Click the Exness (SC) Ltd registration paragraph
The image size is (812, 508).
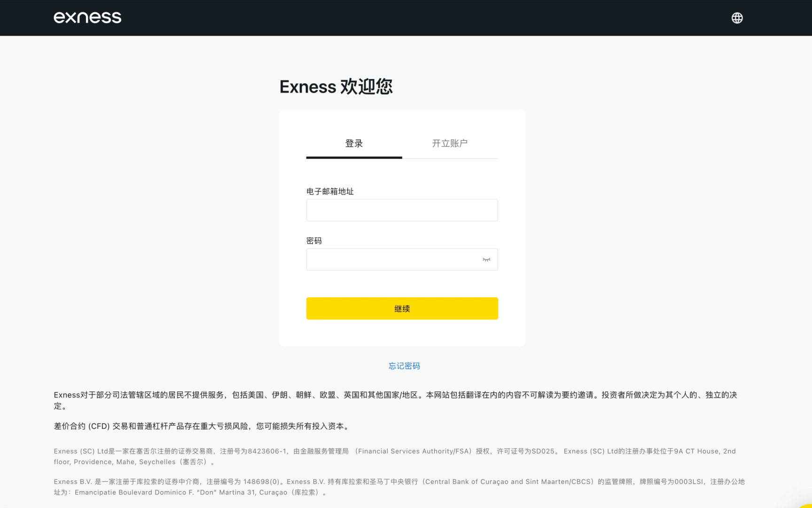click(x=395, y=456)
